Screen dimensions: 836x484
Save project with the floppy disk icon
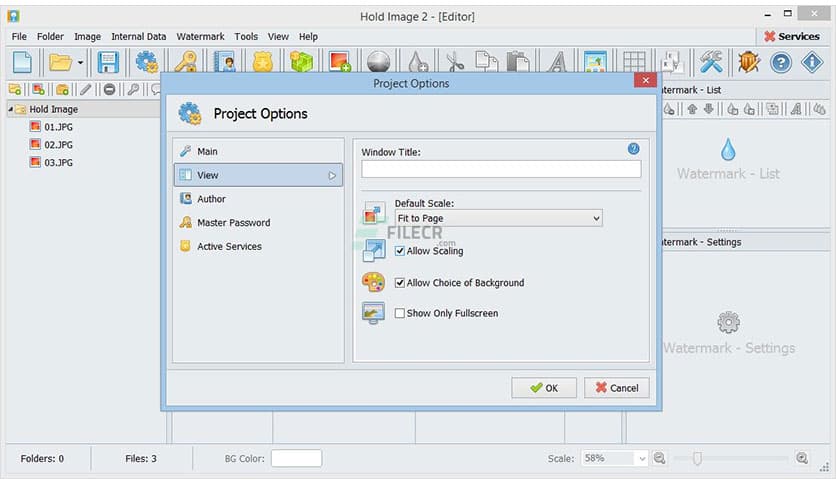coord(108,62)
